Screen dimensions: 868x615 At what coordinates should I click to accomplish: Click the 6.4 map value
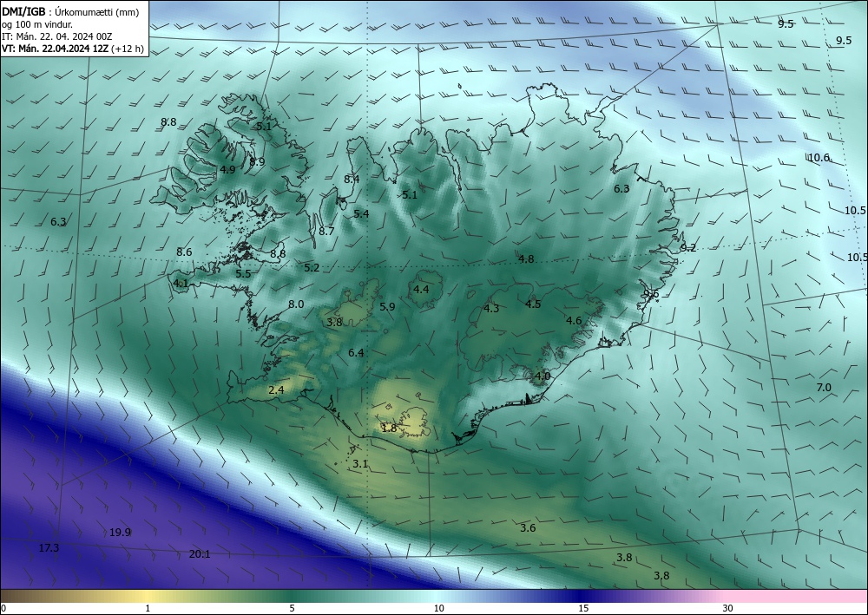(356, 353)
